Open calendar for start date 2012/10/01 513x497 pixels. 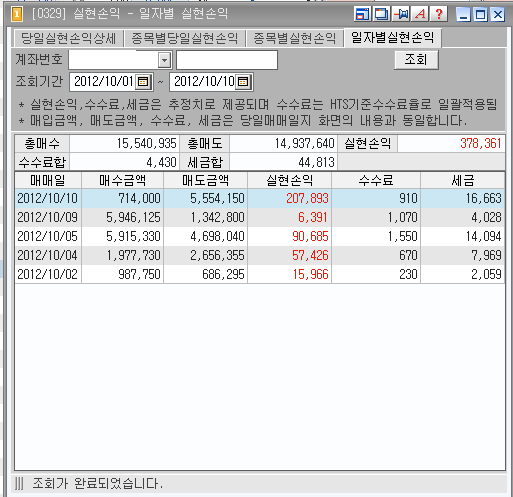(x=143, y=82)
